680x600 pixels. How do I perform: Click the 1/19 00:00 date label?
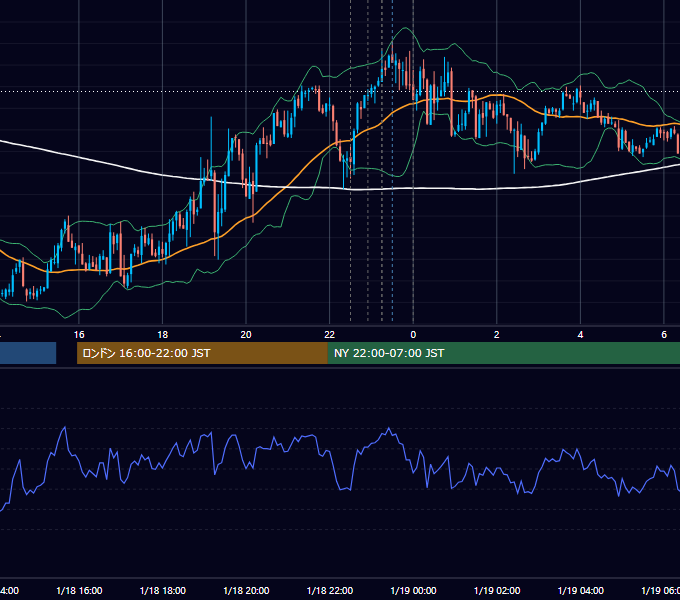pyautogui.click(x=413, y=591)
